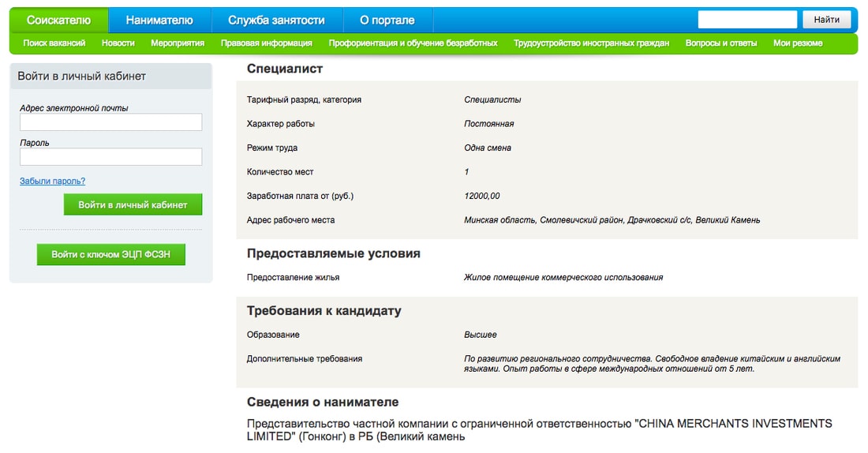Viewport: 868px width, 453px height.
Task: Select education value Высшее
Action: click(481, 335)
